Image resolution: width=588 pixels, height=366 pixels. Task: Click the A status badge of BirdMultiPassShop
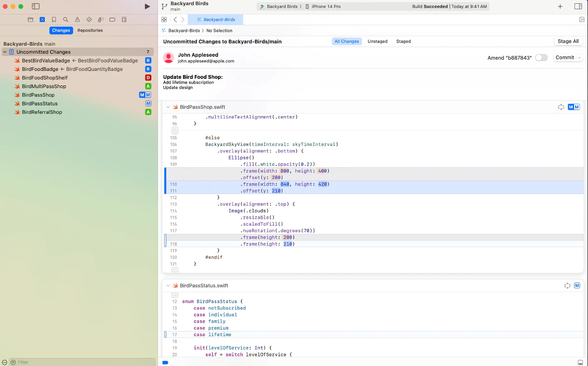click(148, 86)
